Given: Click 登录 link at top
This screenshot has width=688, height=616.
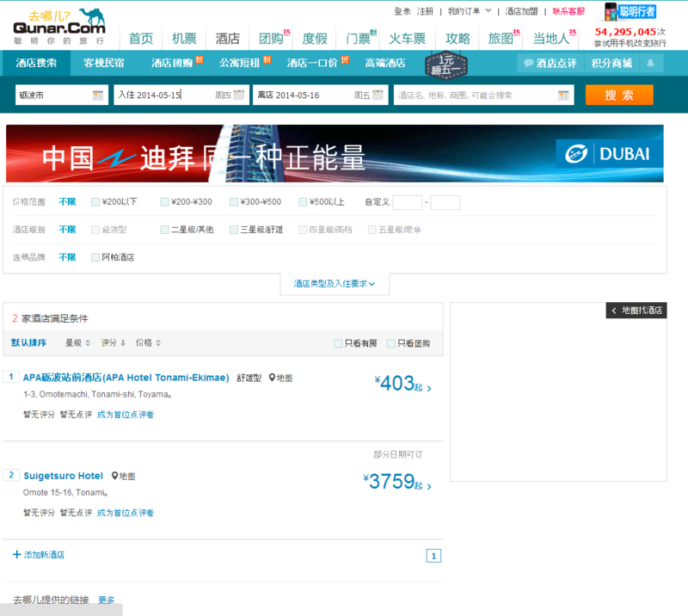Looking at the screenshot, I should 402,11.
